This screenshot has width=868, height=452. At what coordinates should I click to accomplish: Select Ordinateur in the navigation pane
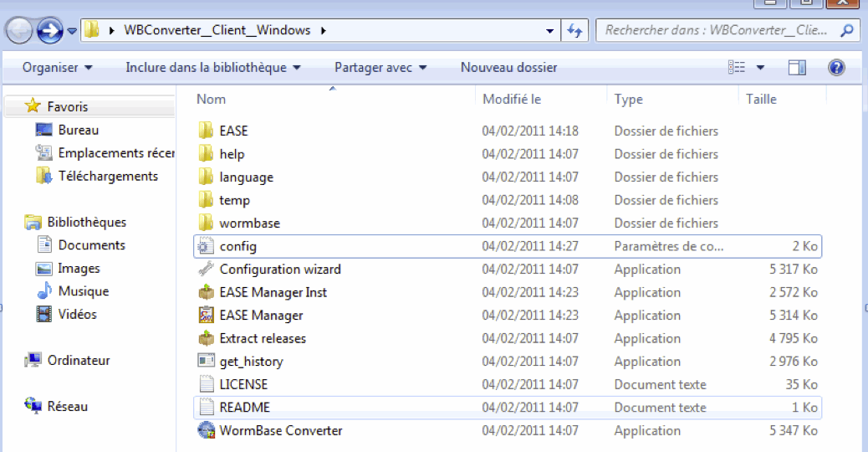79,360
